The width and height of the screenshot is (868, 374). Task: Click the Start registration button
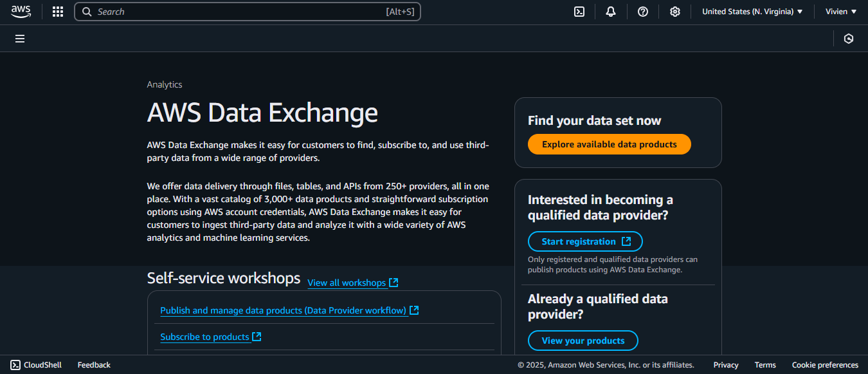(x=585, y=241)
